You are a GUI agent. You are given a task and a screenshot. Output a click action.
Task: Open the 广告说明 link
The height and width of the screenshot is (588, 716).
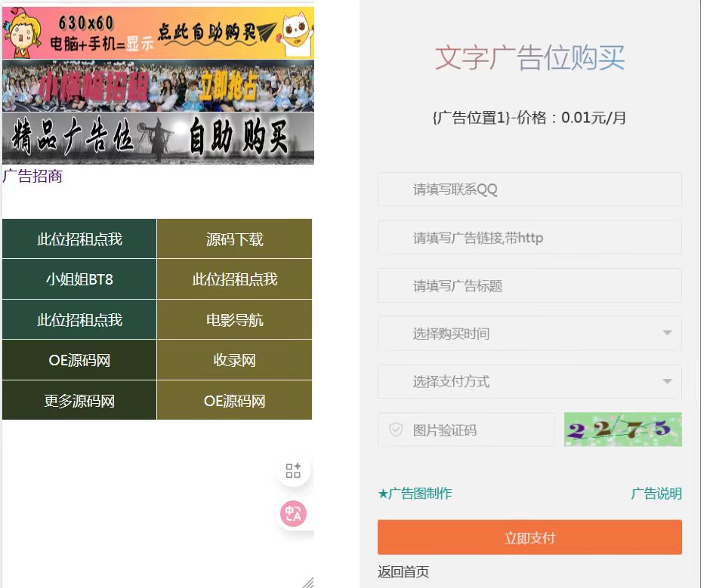[x=656, y=493]
